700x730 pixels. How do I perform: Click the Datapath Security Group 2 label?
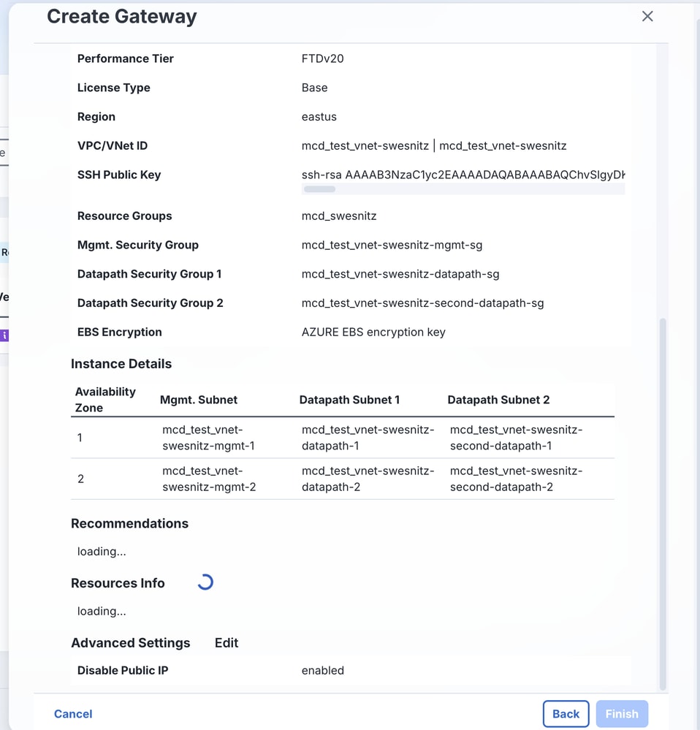click(x=151, y=303)
